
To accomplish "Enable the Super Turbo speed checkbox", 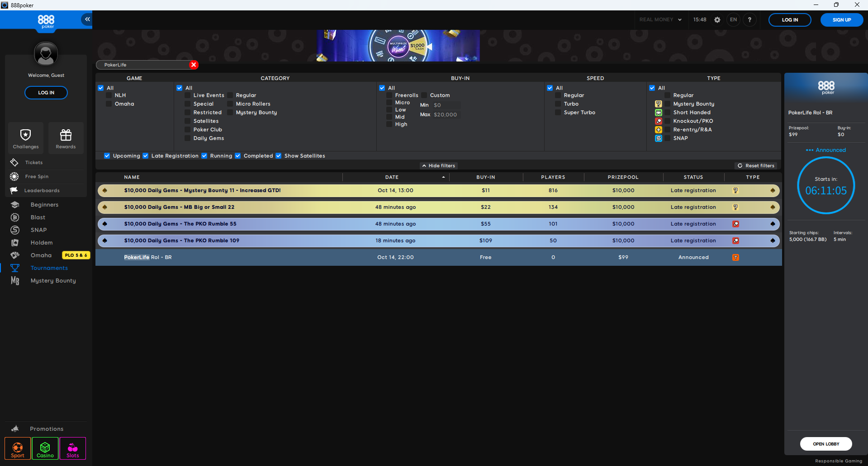I will pyautogui.click(x=558, y=113).
